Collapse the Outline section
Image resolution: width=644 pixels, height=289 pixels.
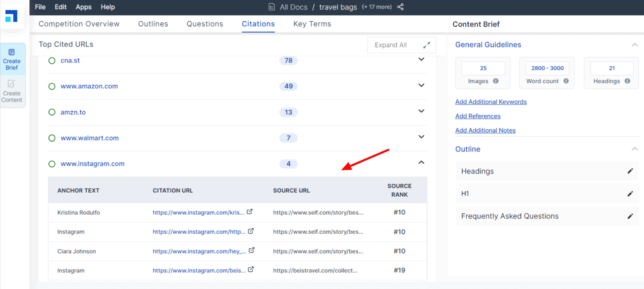click(635, 149)
